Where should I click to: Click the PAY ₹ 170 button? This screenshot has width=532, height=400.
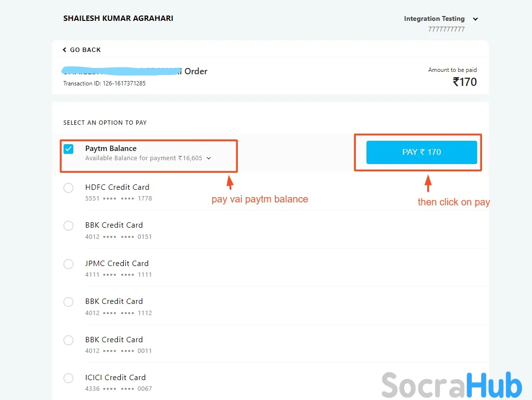(x=421, y=152)
